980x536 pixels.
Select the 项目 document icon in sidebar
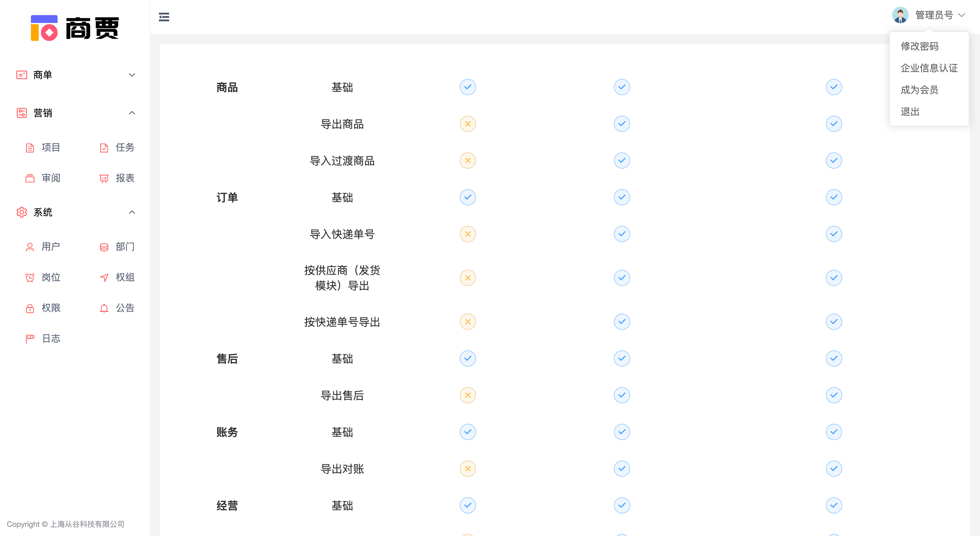30,148
